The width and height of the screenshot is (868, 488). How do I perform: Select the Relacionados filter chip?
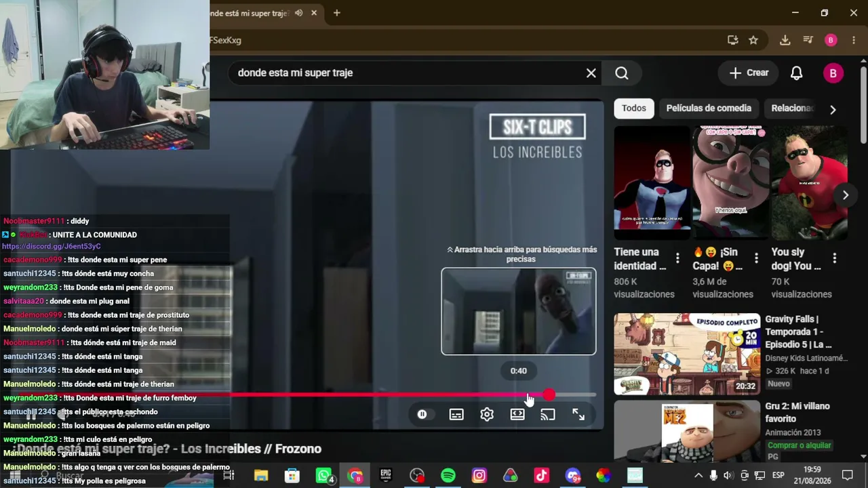point(792,108)
